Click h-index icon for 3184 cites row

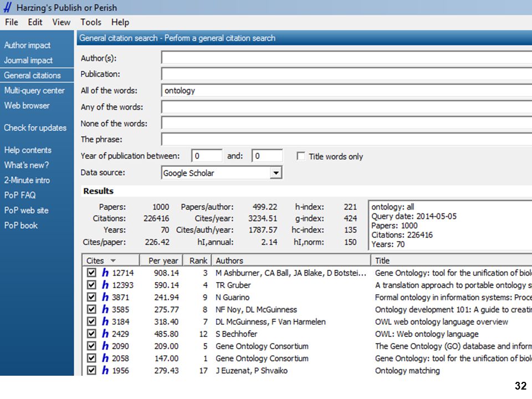coord(105,321)
